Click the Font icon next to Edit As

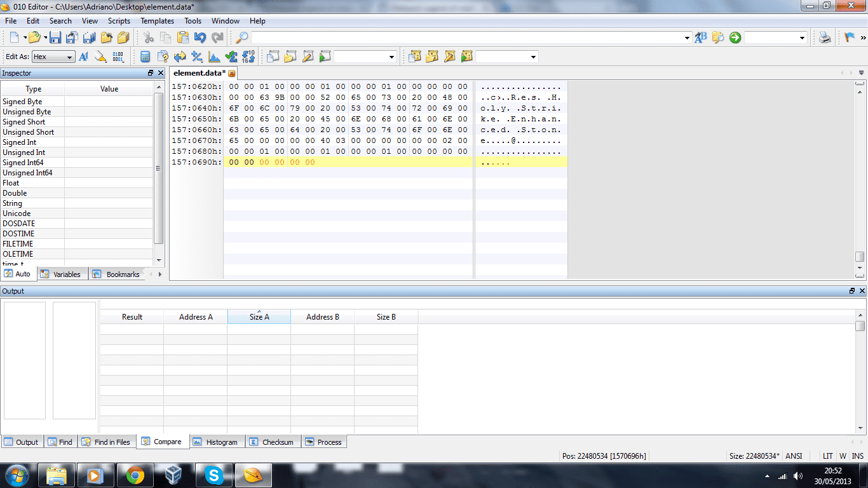pyautogui.click(x=83, y=57)
